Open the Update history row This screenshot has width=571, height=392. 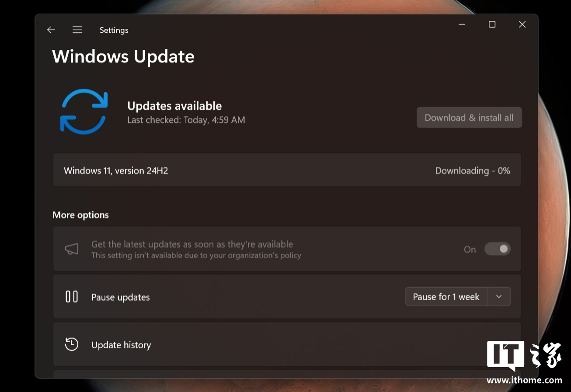[x=287, y=344]
